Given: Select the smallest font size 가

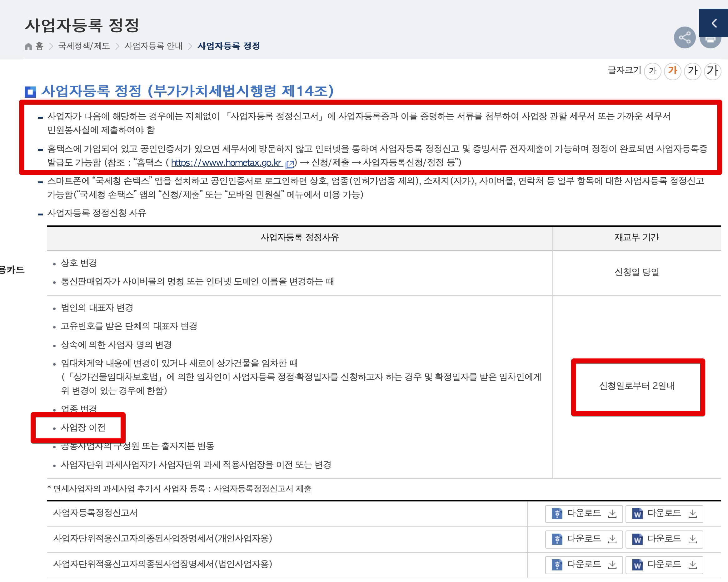Looking at the screenshot, I should (652, 71).
